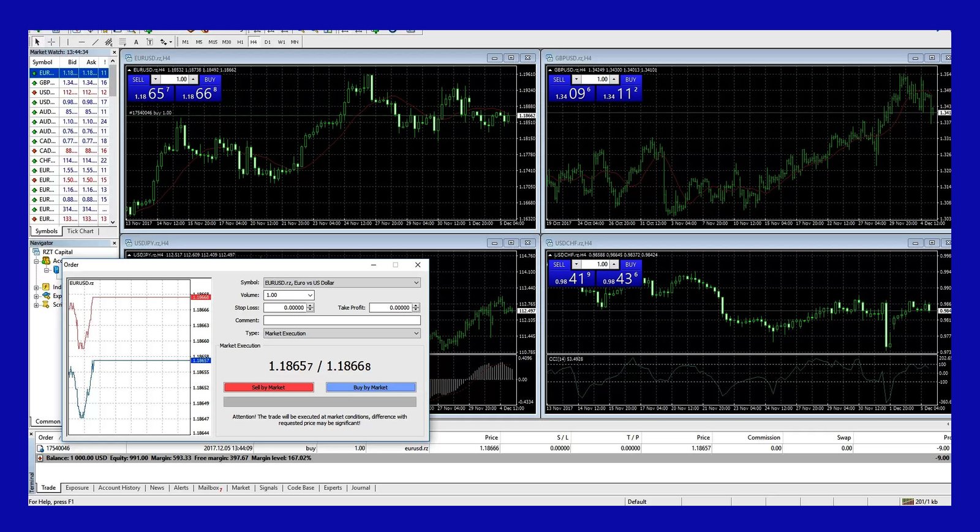
Task: Select the Crosshair tool in the toolbar
Action: tap(51, 42)
